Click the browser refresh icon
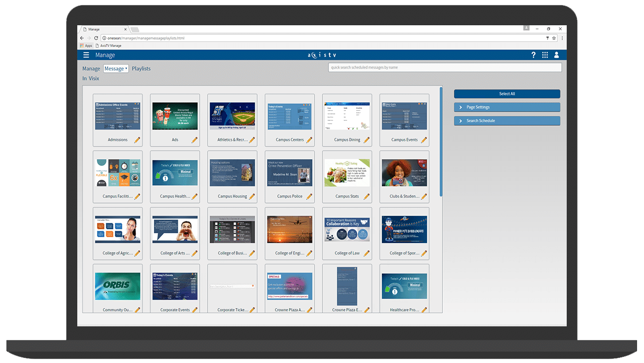The height and width of the screenshot is (363, 644). (x=96, y=37)
